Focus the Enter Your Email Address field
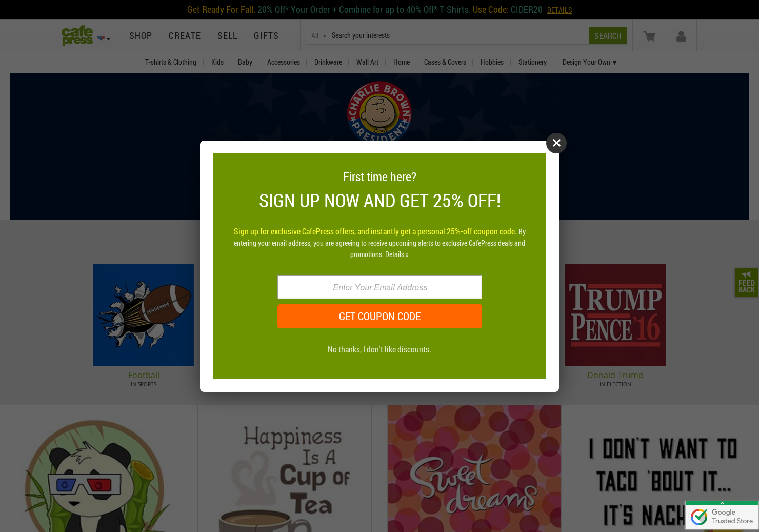Image resolution: width=759 pixels, height=532 pixels. tap(380, 287)
